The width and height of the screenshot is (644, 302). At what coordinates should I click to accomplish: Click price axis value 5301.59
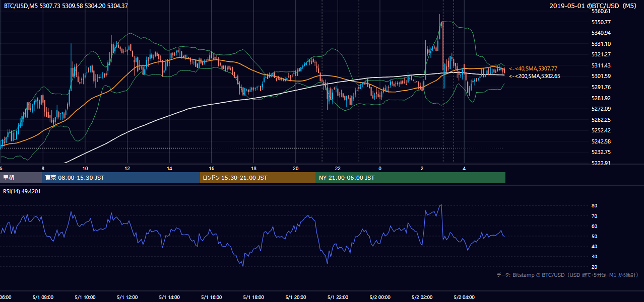(x=602, y=76)
